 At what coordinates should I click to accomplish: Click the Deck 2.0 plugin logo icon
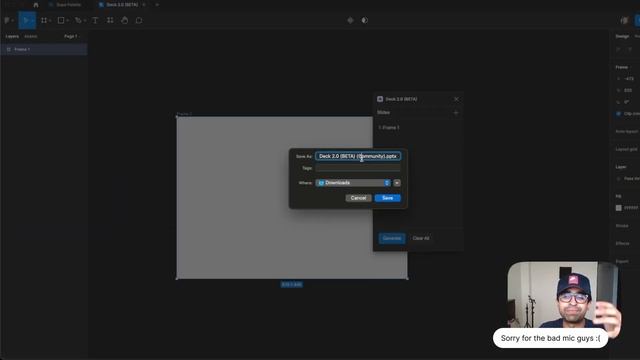[x=380, y=99]
